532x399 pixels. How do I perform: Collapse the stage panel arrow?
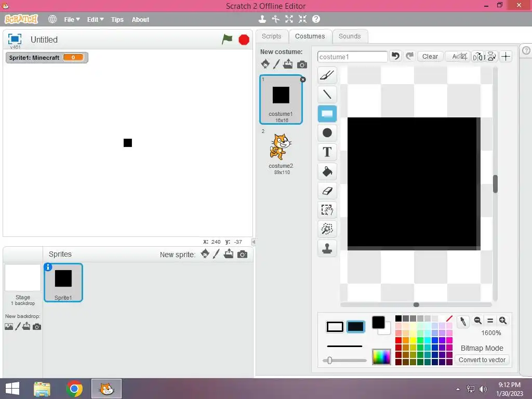(x=253, y=242)
